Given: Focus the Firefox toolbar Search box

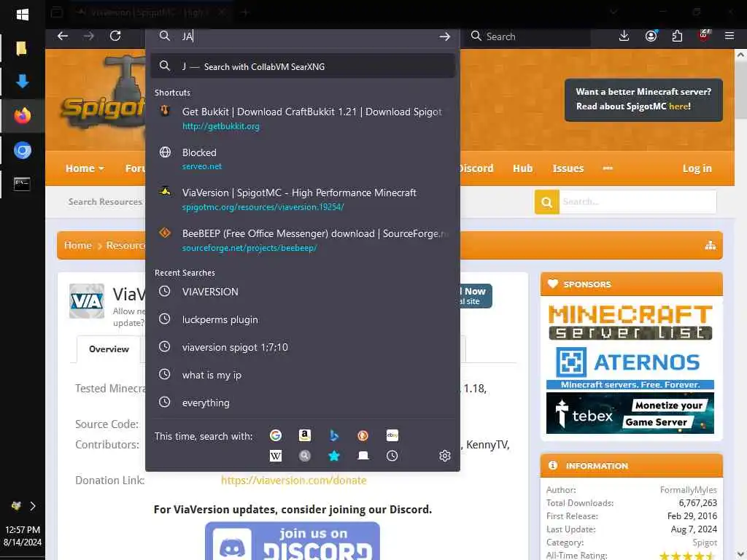Looking at the screenshot, I should pos(529,36).
